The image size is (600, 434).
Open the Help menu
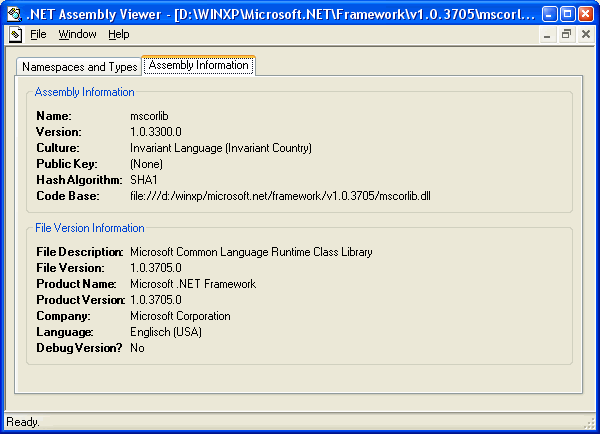click(x=119, y=34)
